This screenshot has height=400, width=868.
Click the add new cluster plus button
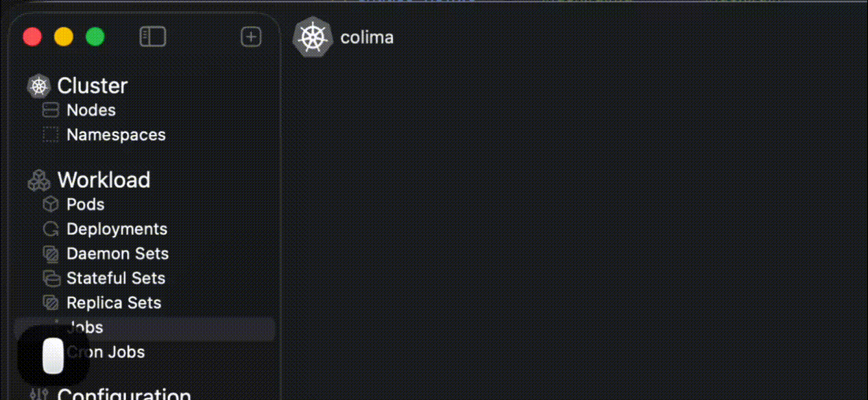[x=251, y=37]
